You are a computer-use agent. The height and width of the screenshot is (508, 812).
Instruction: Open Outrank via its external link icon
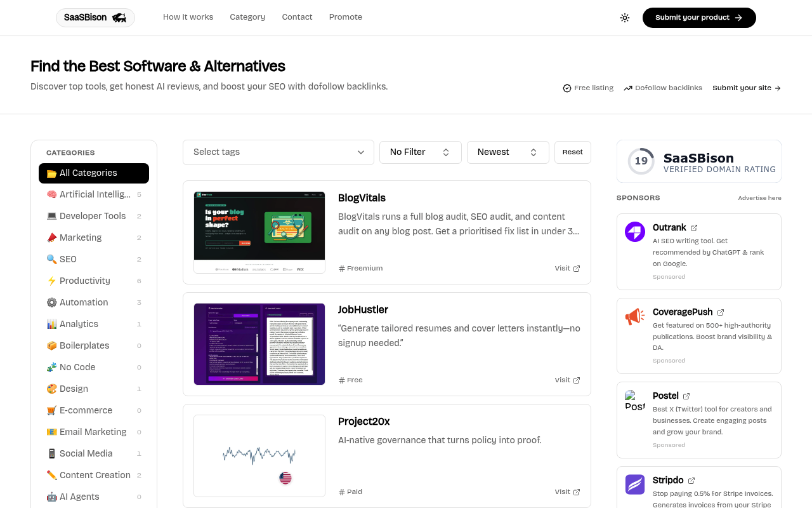pos(694,228)
